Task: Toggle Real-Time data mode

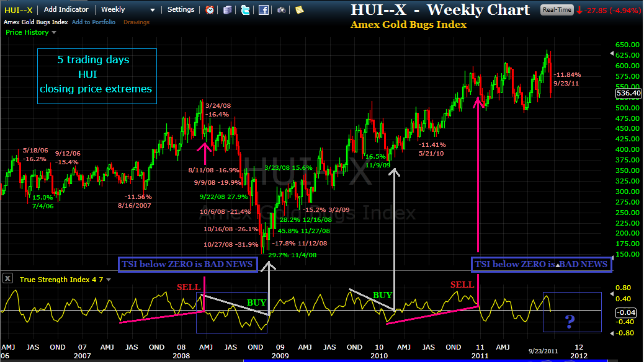Action: click(x=557, y=10)
